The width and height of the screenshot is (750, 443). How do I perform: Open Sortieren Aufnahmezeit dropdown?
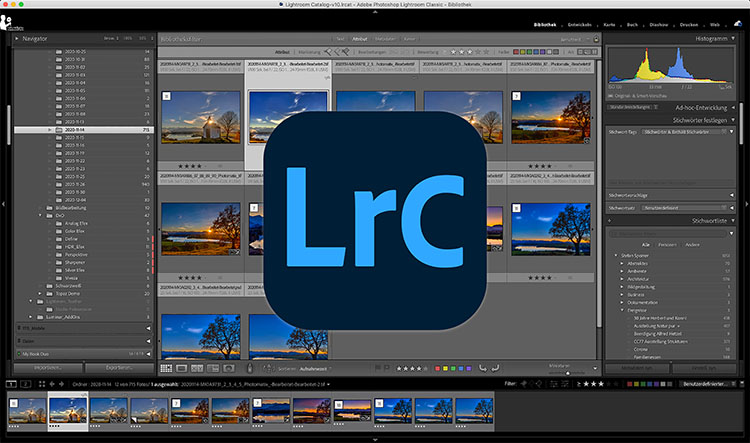(315, 369)
